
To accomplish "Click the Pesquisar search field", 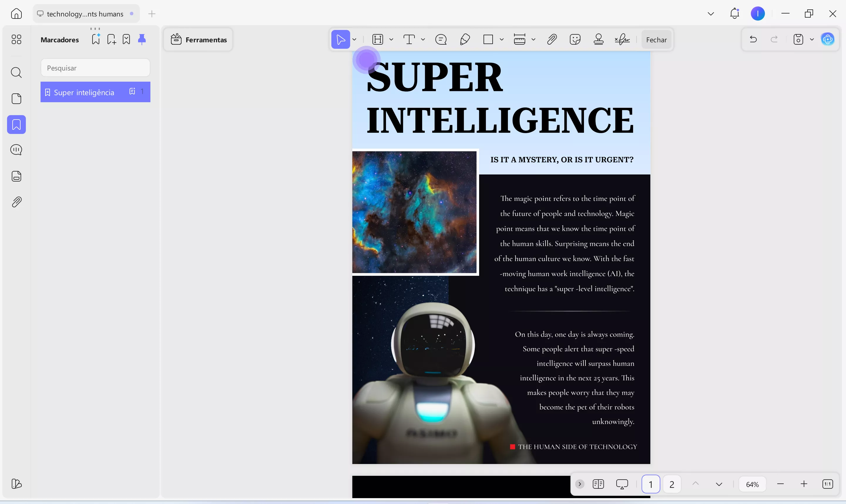I will pyautogui.click(x=95, y=68).
